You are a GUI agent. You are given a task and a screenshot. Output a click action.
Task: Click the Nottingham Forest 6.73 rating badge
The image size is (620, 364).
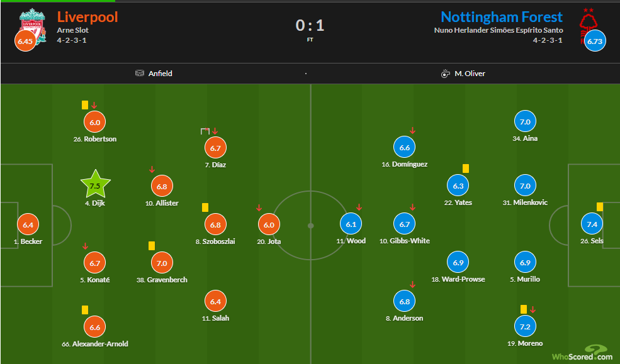coord(595,41)
